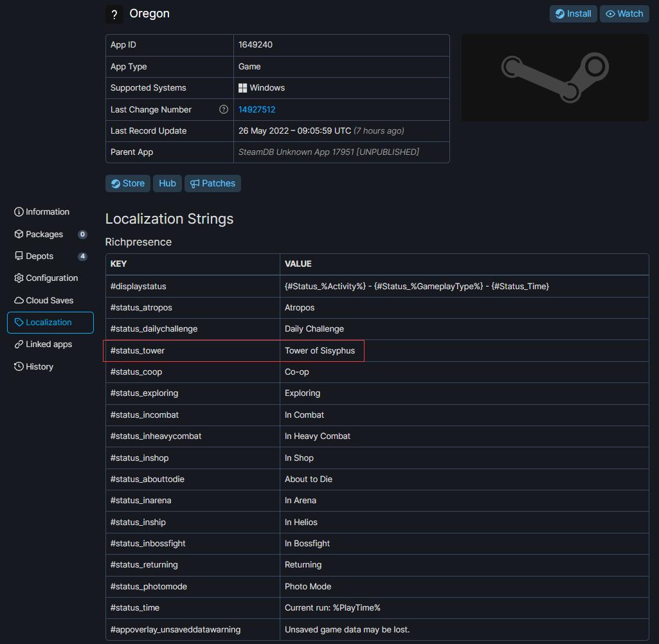Click the Windows logo in Supported Systems
The width and height of the screenshot is (659, 644).
[242, 88]
